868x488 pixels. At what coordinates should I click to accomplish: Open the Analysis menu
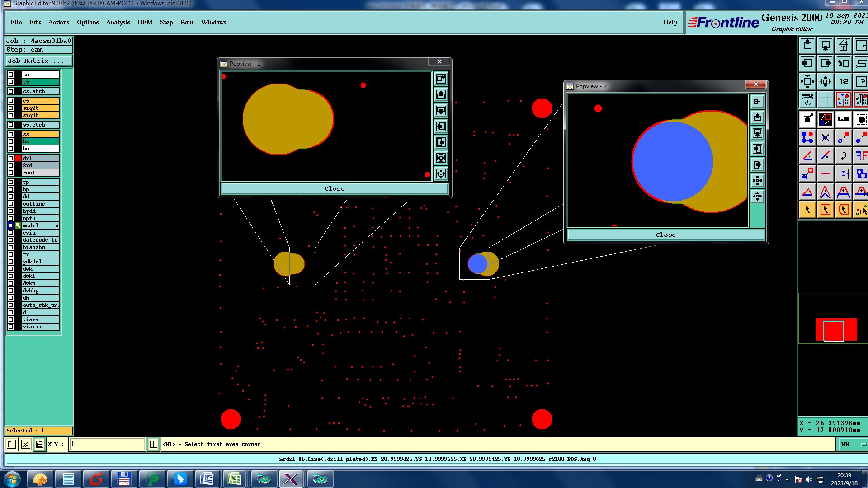pyautogui.click(x=118, y=23)
